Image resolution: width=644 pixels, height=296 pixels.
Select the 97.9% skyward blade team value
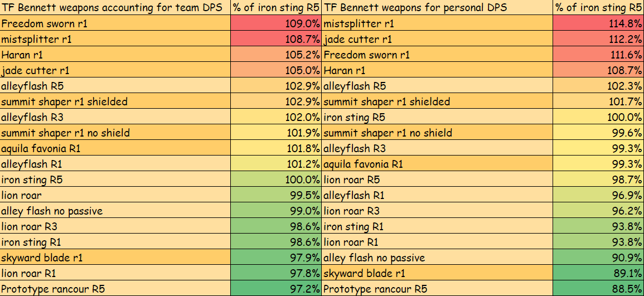[276, 258]
